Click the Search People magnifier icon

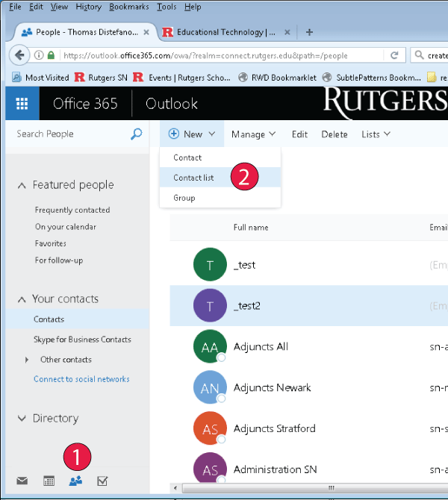click(136, 134)
